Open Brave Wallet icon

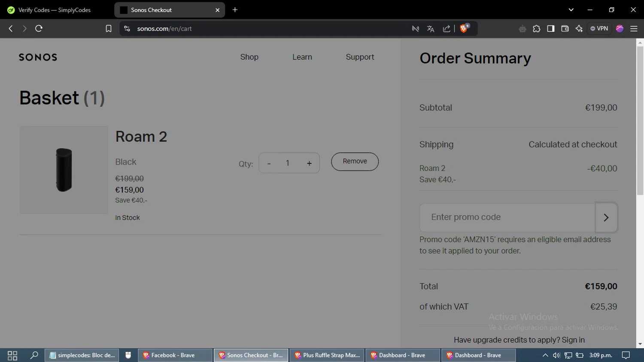(x=565, y=29)
